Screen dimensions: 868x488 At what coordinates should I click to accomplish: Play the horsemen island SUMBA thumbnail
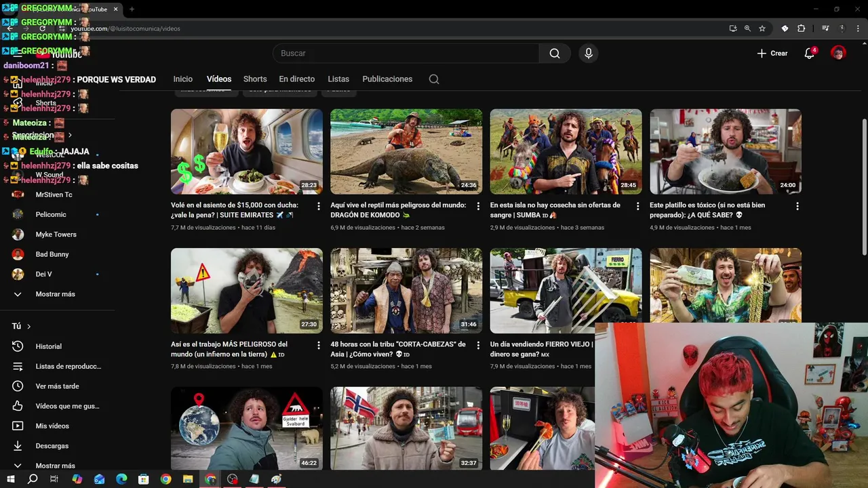click(566, 152)
